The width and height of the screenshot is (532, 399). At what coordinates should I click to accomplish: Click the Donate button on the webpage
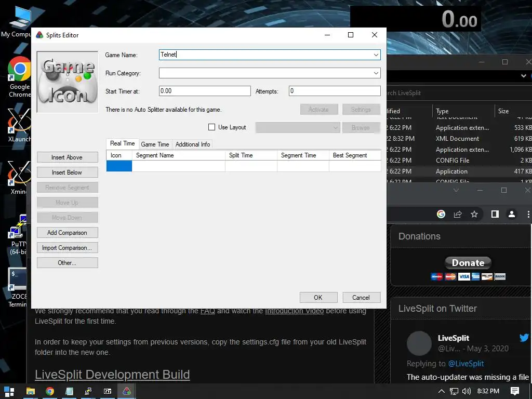click(468, 262)
